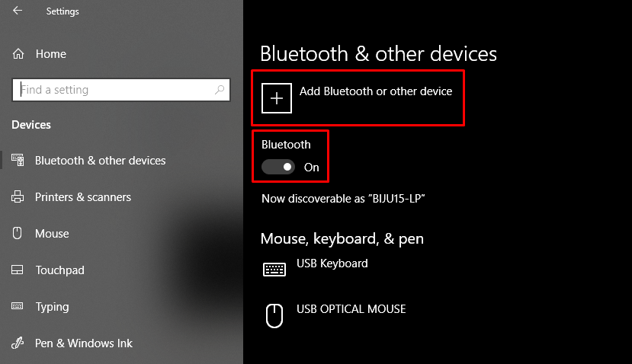Viewport: 632px width, 364px height.
Task: Open the Mouse settings page
Action: click(x=52, y=234)
